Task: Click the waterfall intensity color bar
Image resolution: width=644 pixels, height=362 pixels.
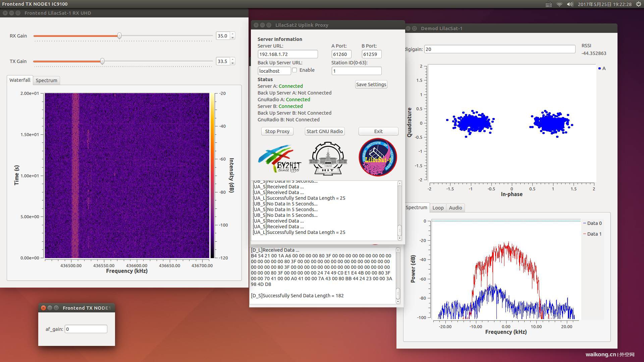Action: 212,175
